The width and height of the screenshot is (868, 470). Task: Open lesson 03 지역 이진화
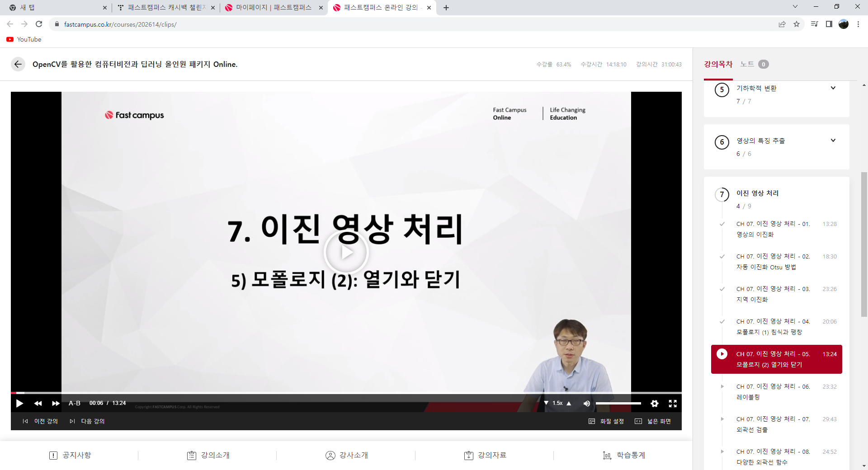click(777, 294)
